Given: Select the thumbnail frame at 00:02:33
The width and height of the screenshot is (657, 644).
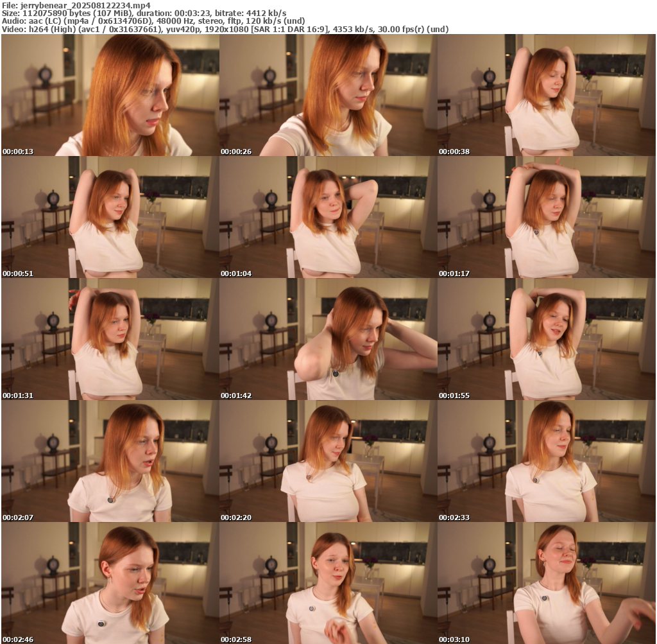Looking at the screenshot, I should pos(547,461).
